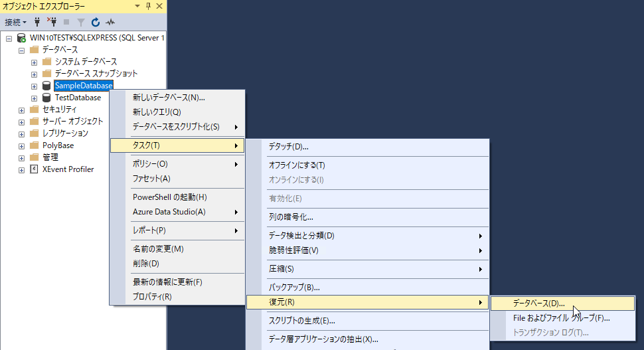Toggle the auto-hide pin of Object Explorer
This screenshot has height=350, width=644.
(148, 6)
